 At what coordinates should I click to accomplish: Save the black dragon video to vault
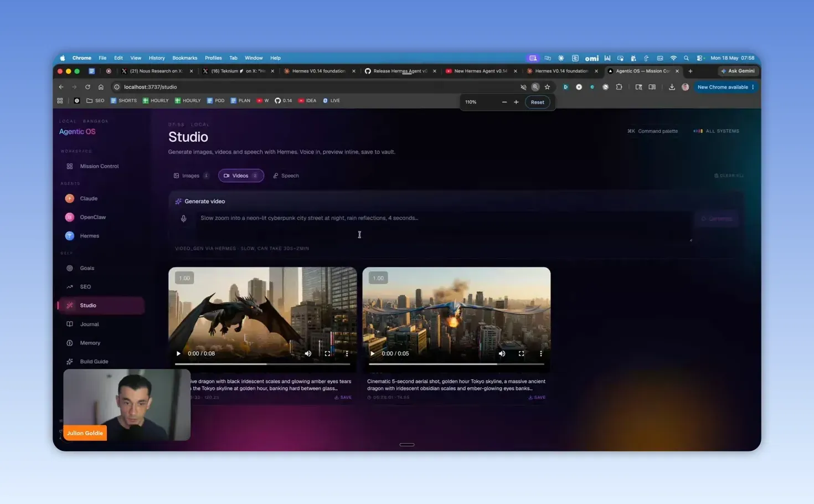(343, 398)
